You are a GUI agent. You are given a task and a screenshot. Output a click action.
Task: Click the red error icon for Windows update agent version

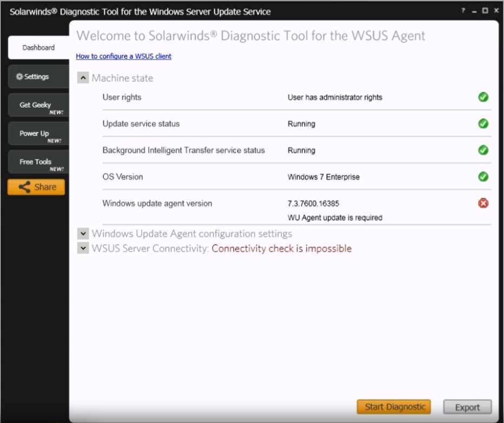483,203
